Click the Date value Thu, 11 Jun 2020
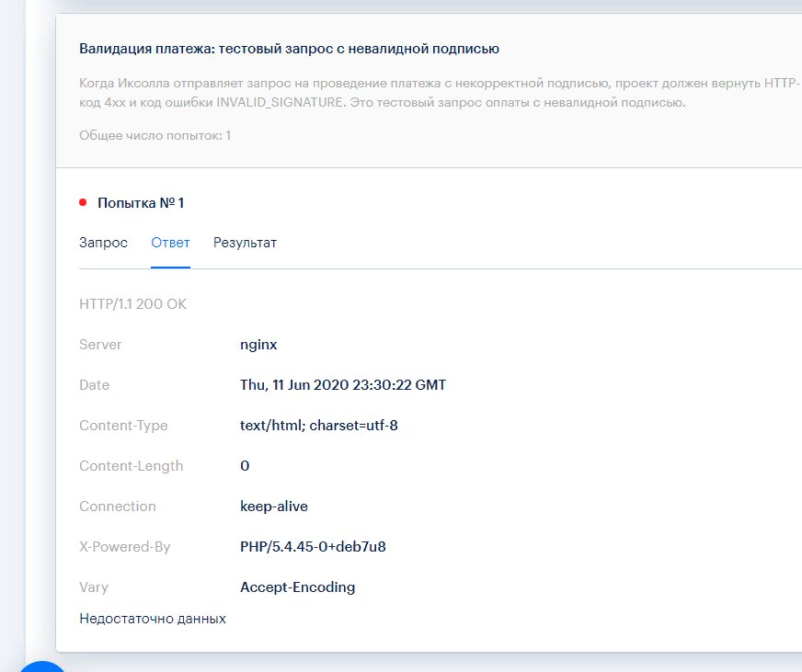Viewport: 802px width, 672px height. (342, 385)
